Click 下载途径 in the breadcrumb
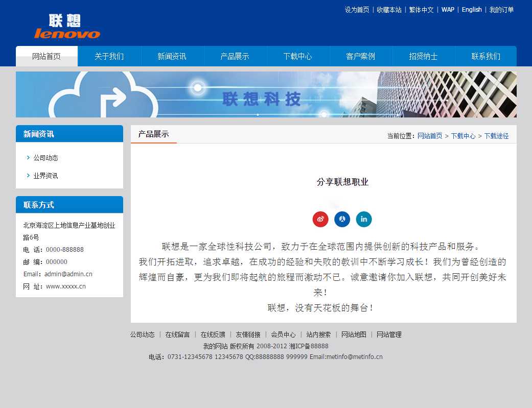Screen dimensions: 532x408 496,136
